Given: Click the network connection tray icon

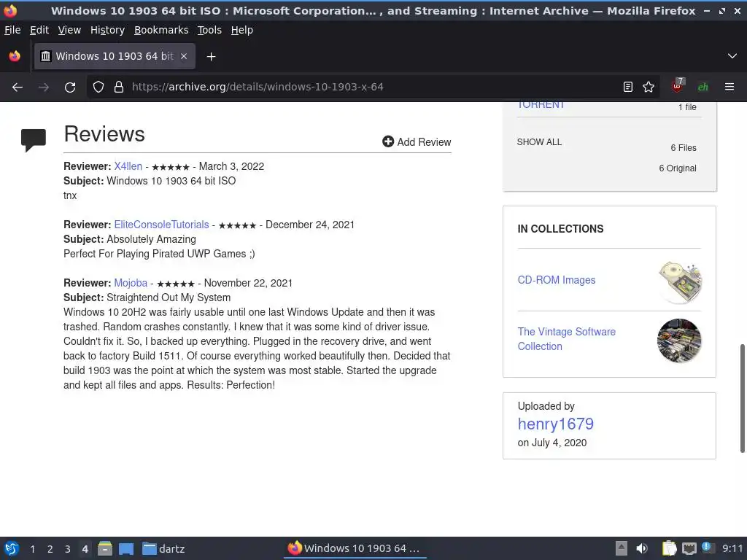Looking at the screenshot, I should click(x=689, y=549).
